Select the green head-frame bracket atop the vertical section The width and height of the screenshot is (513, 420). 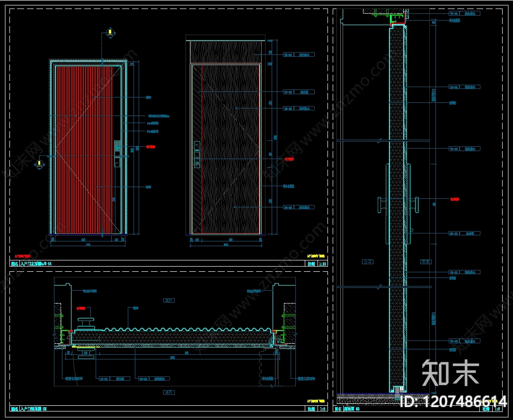[397, 19]
